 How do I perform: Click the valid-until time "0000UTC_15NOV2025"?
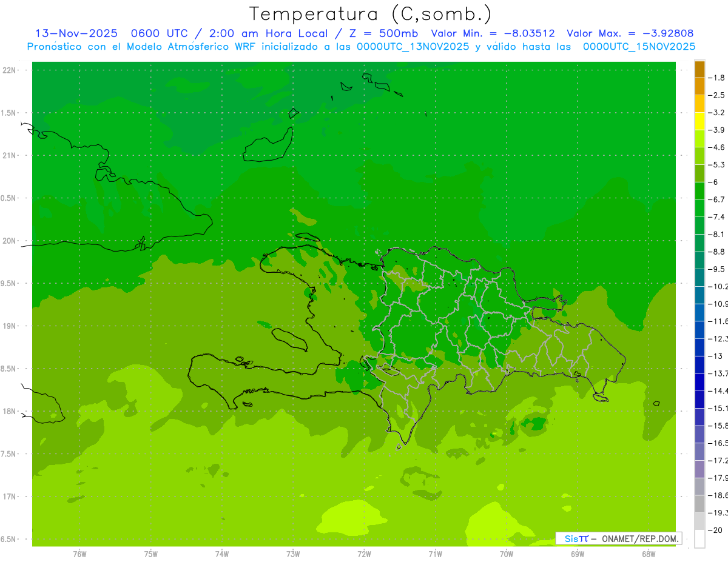639,47
